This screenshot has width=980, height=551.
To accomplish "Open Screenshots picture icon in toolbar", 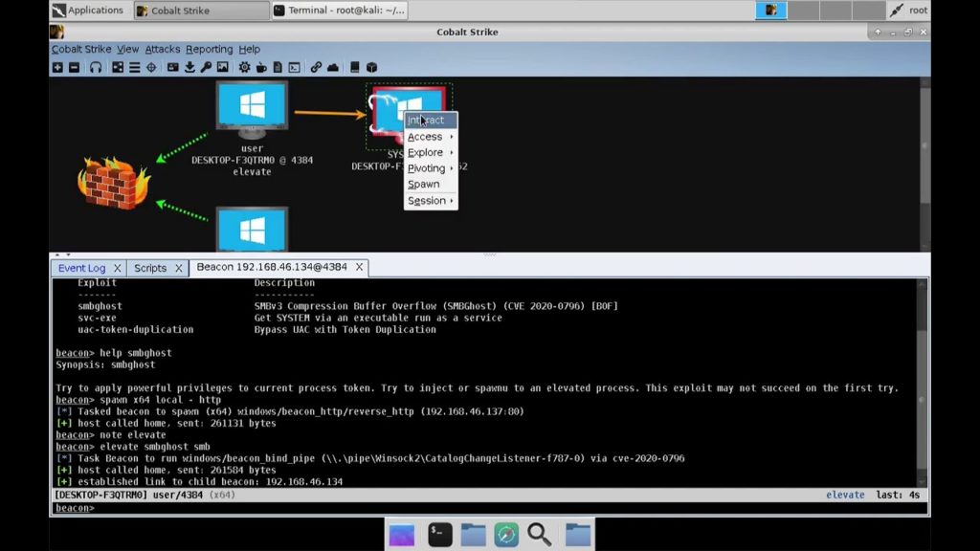I will coord(222,68).
